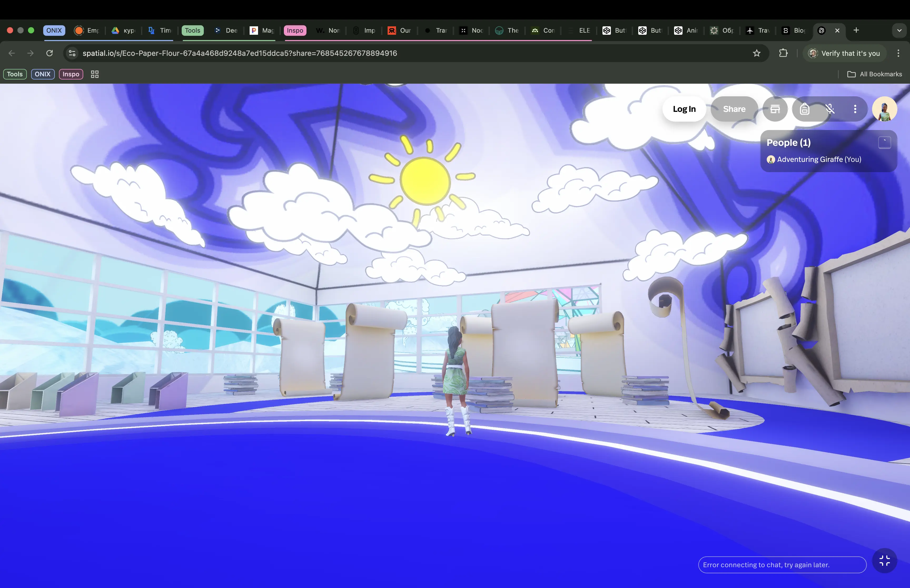Toggle the Inspo tab group
The image size is (910, 588).
click(295, 31)
